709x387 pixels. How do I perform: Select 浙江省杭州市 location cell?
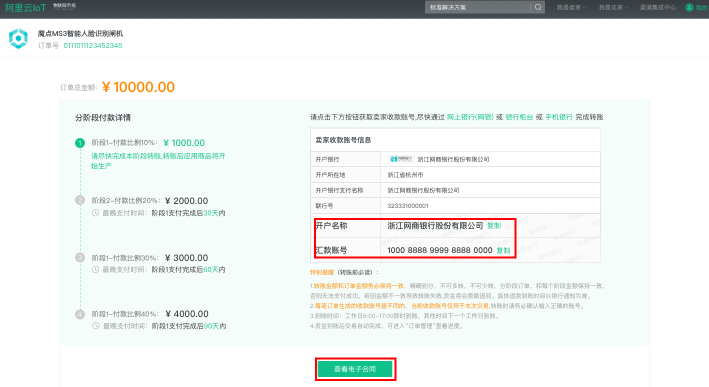point(491,175)
